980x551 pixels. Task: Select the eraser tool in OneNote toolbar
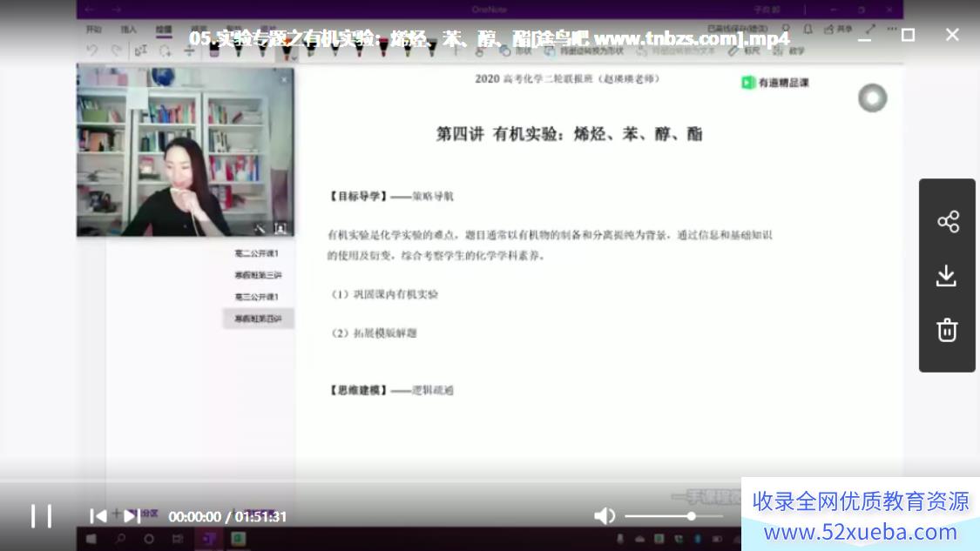click(213, 50)
